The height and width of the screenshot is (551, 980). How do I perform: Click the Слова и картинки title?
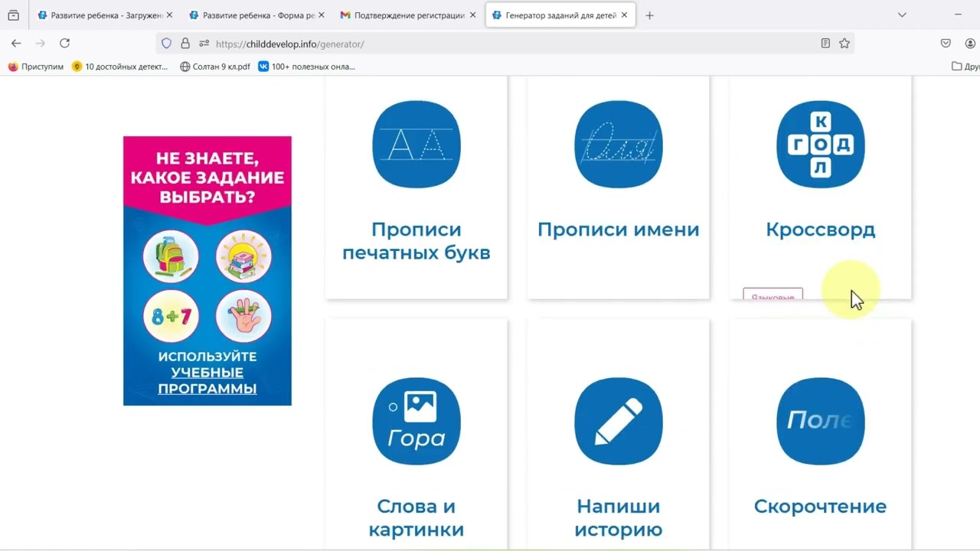click(x=416, y=517)
